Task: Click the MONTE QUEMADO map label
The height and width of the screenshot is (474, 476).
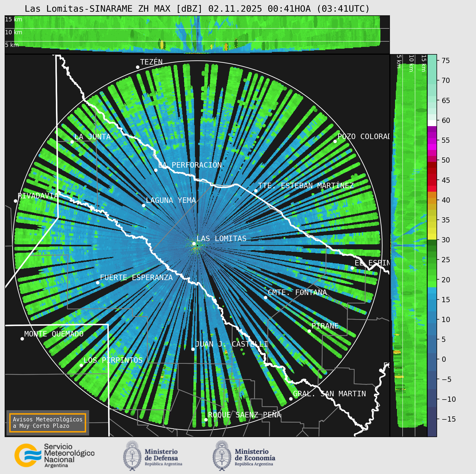Action: coord(54,334)
